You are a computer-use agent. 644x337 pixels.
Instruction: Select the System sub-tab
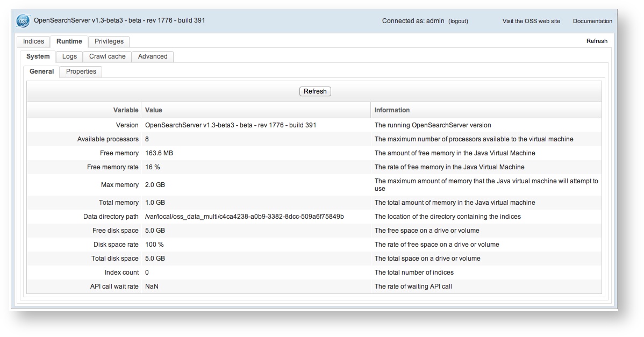tap(38, 56)
